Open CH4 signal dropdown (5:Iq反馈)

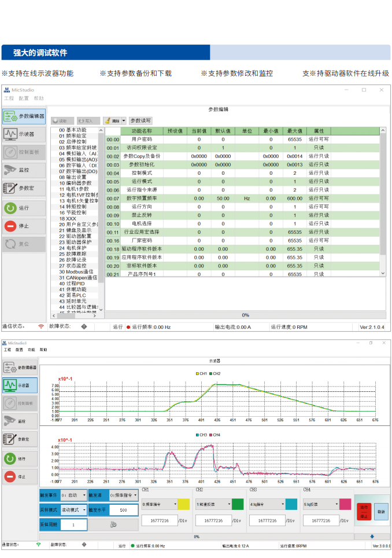tap(321, 504)
